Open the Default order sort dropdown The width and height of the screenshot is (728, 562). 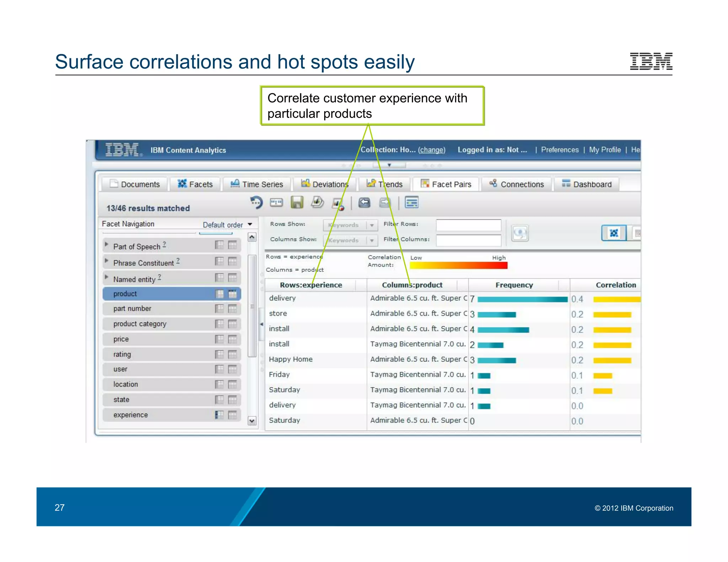coord(227,225)
